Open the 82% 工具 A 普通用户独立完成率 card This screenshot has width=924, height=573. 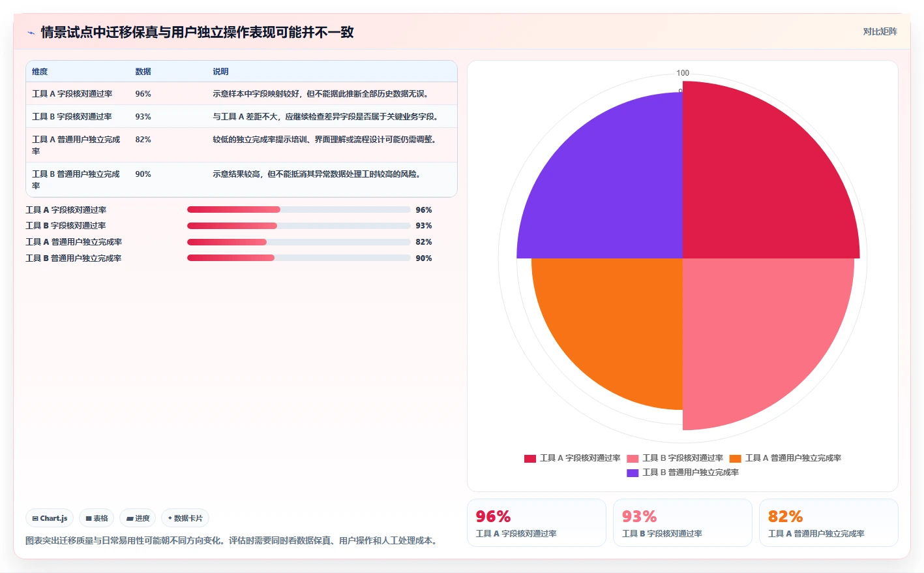point(829,523)
